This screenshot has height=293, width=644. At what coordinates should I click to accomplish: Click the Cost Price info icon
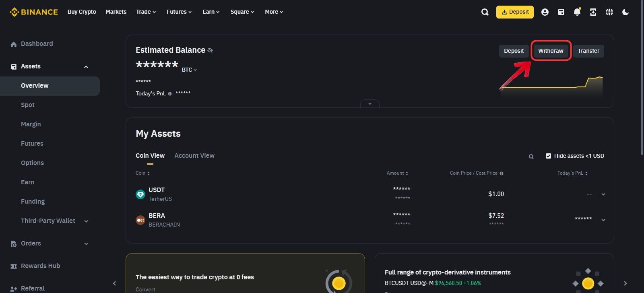(x=502, y=173)
